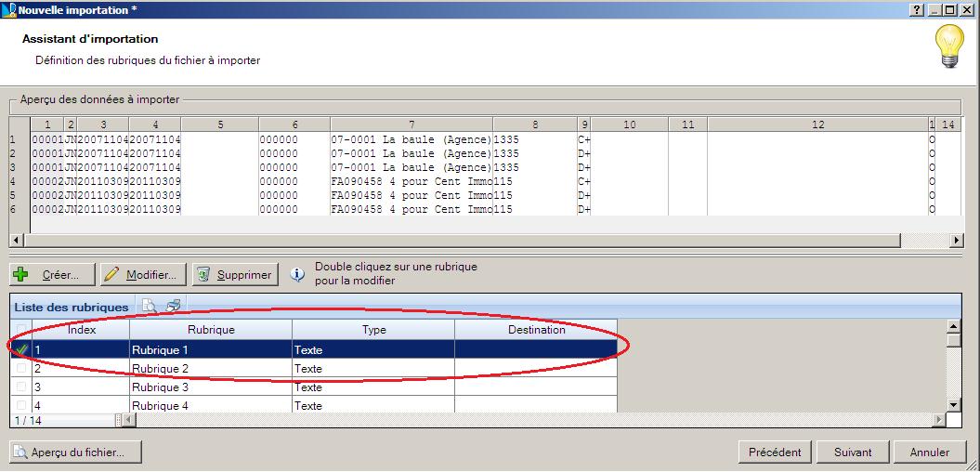This screenshot has width=980, height=472.
Task: Go to next step with Suivant
Action: (x=853, y=452)
